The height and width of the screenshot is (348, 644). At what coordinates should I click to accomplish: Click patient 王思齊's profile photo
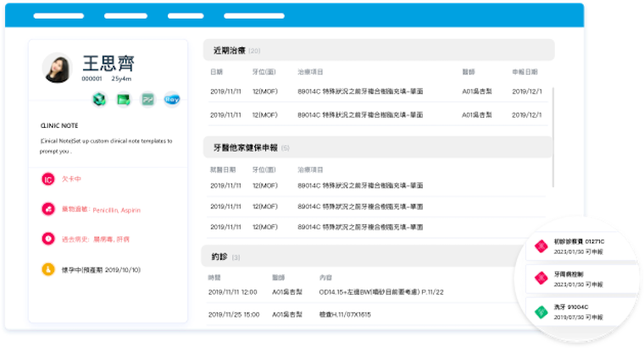pos(57,69)
